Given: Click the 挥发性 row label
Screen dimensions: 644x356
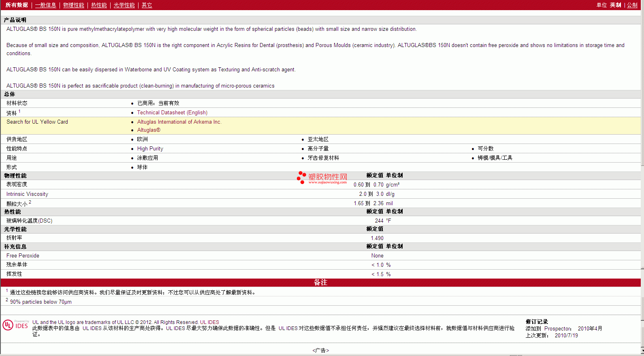Looking at the screenshot, I should (14, 274).
